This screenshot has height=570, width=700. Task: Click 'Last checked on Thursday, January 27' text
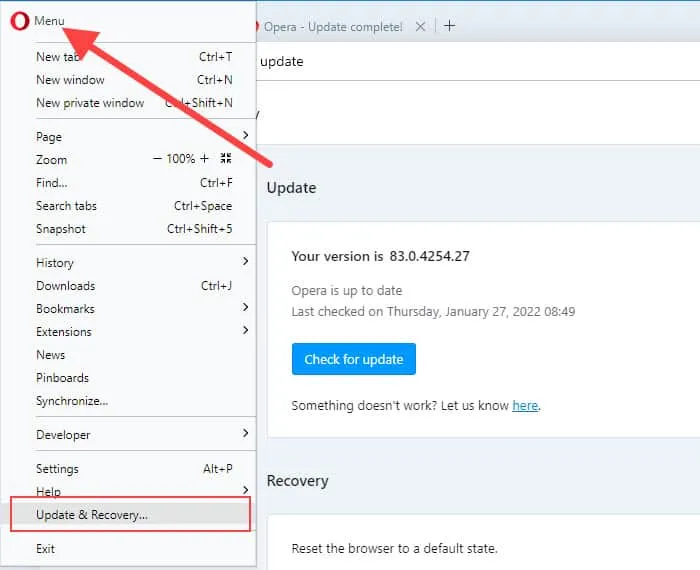tap(433, 312)
